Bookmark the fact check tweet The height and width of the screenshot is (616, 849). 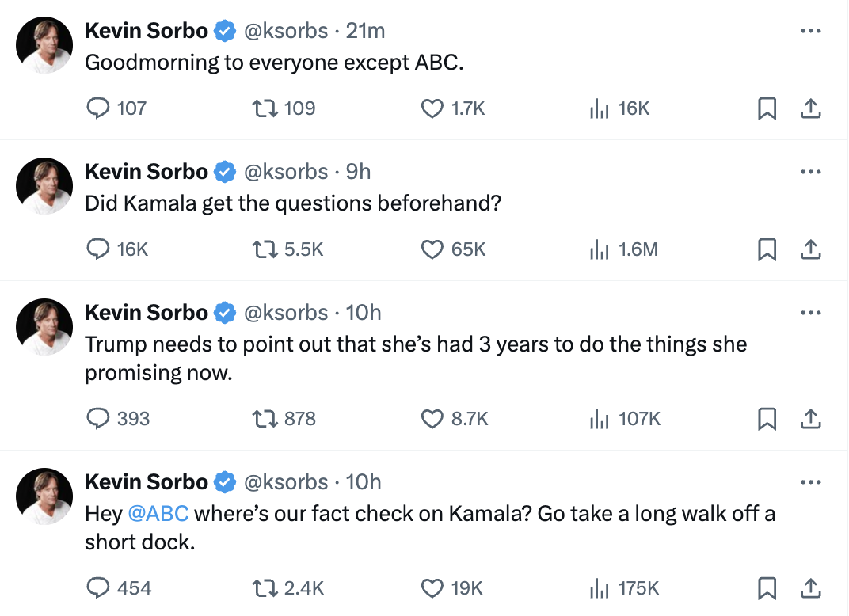[x=766, y=588]
